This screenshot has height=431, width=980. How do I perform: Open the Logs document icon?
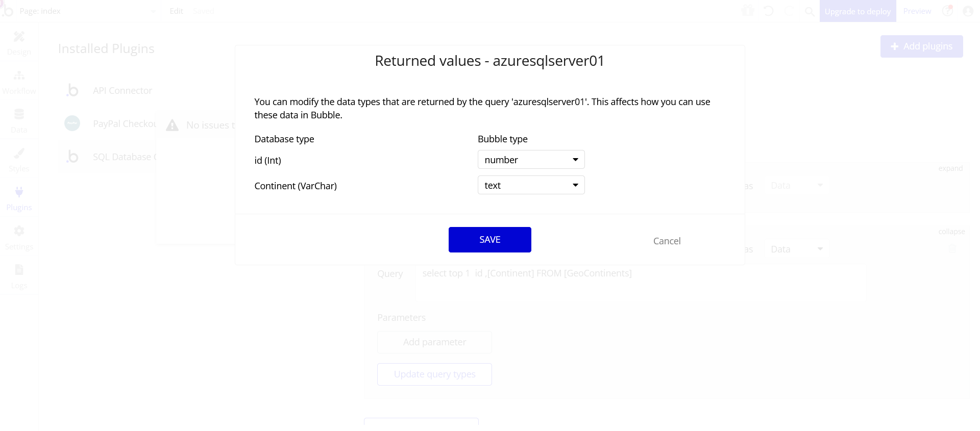tap(19, 270)
